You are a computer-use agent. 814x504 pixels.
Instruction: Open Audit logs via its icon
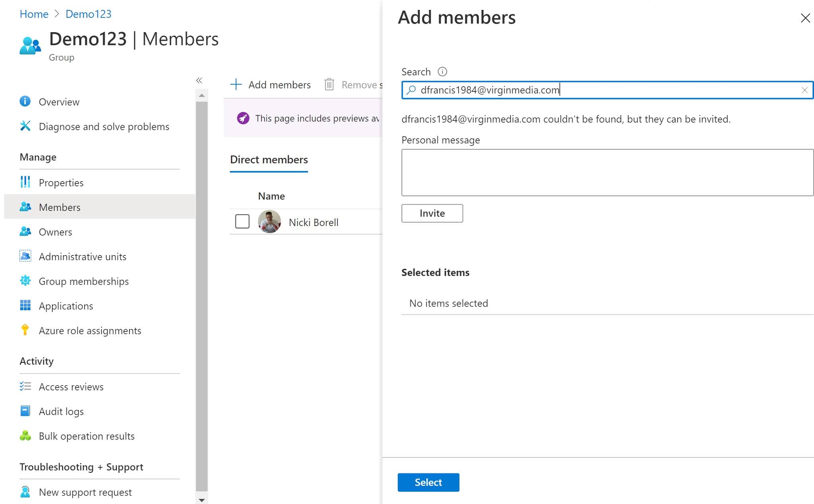point(25,411)
